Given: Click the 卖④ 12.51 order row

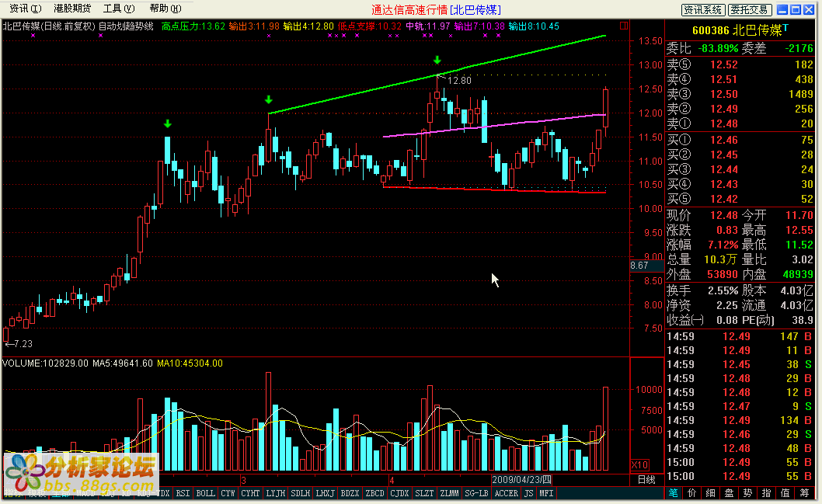Looking at the screenshot, I should pos(739,79).
